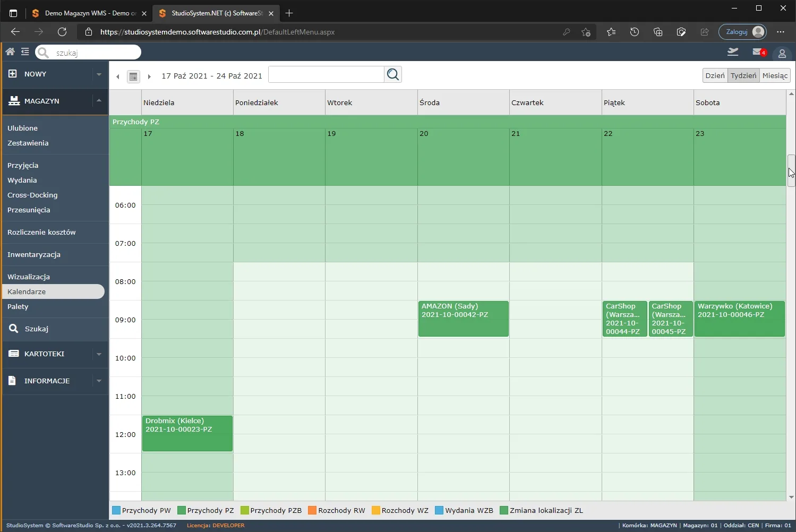
Task: Click the airplane icon in the top bar
Action: pos(733,52)
